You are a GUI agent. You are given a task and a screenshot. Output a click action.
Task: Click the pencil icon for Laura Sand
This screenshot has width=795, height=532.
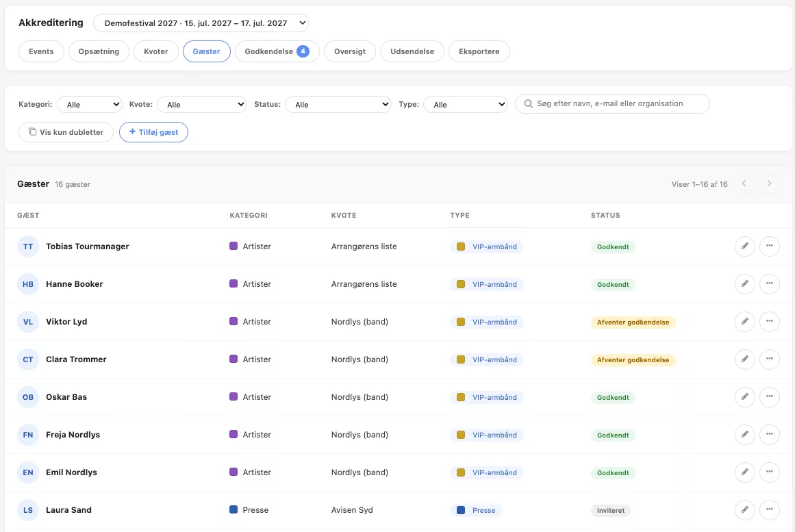(x=745, y=509)
